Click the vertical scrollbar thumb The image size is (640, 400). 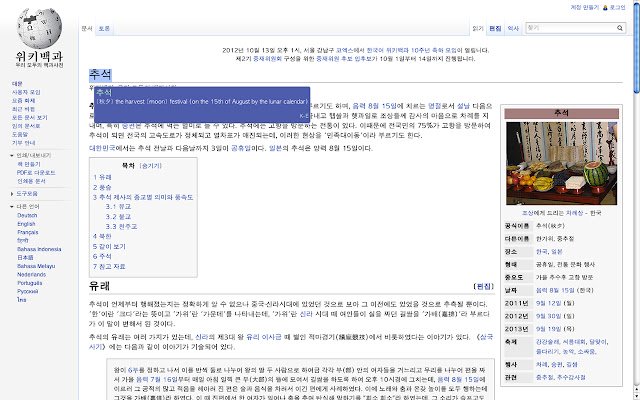pos(637,47)
